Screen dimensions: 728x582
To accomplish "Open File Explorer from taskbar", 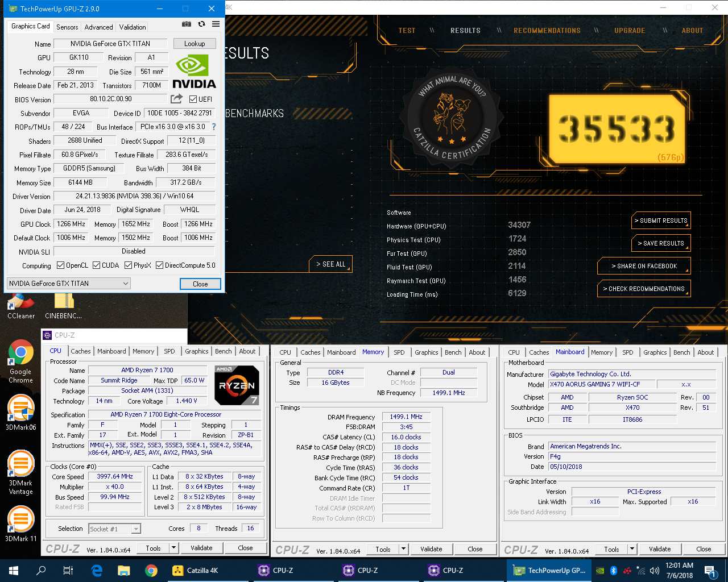I will click(x=123, y=571).
